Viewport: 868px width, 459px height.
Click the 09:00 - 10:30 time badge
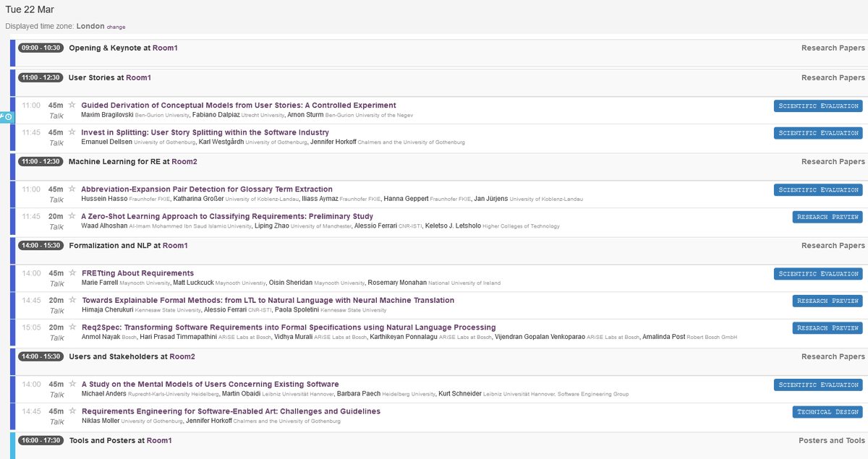coord(41,48)
